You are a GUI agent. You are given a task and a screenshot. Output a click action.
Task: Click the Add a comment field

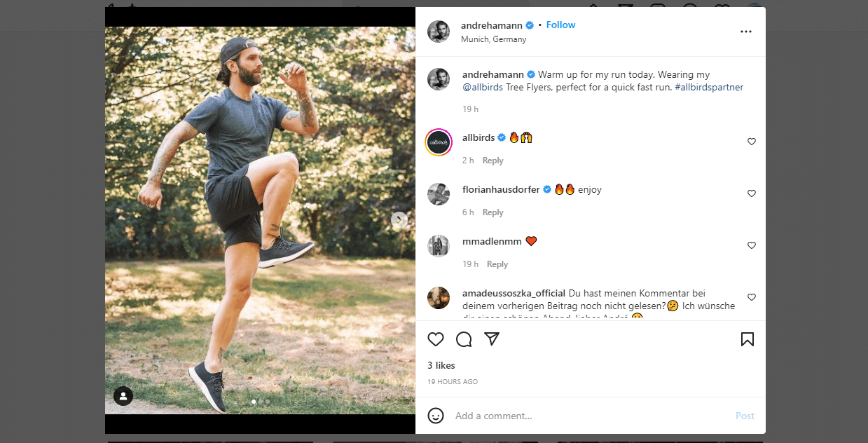point(588,416)
